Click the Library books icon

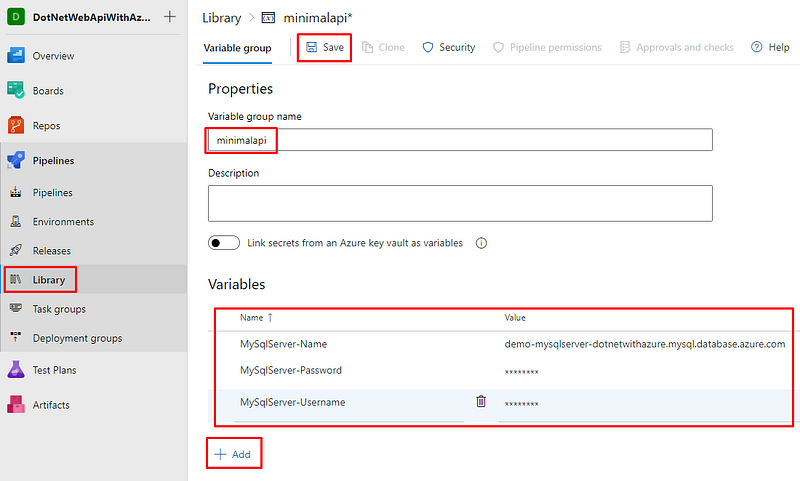(16, 280)
